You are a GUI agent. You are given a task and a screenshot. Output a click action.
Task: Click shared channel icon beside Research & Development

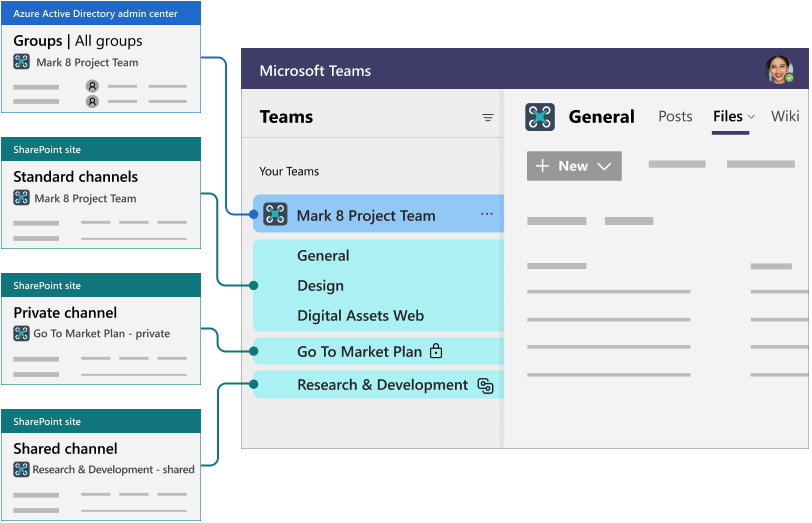(485, 385)
